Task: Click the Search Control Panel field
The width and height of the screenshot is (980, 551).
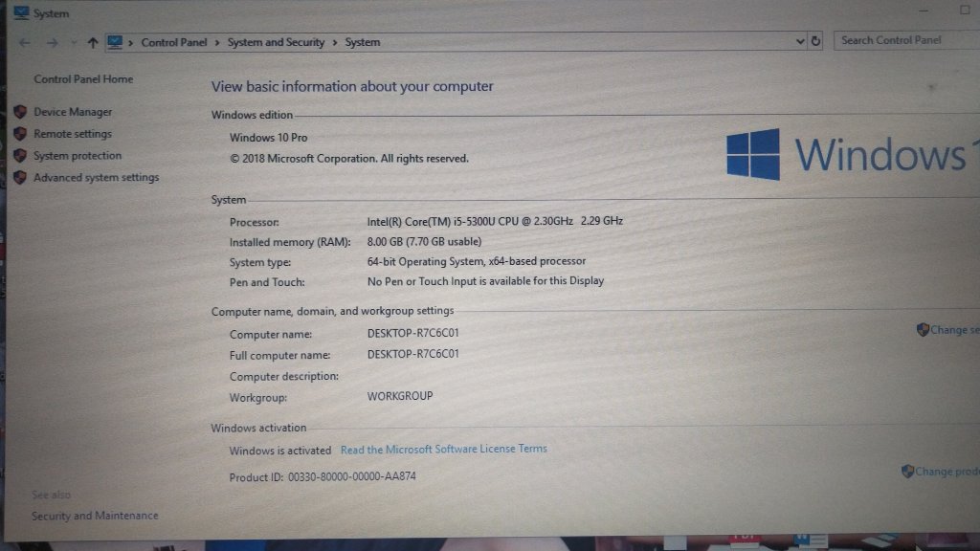Action: [x=906, y=40]
